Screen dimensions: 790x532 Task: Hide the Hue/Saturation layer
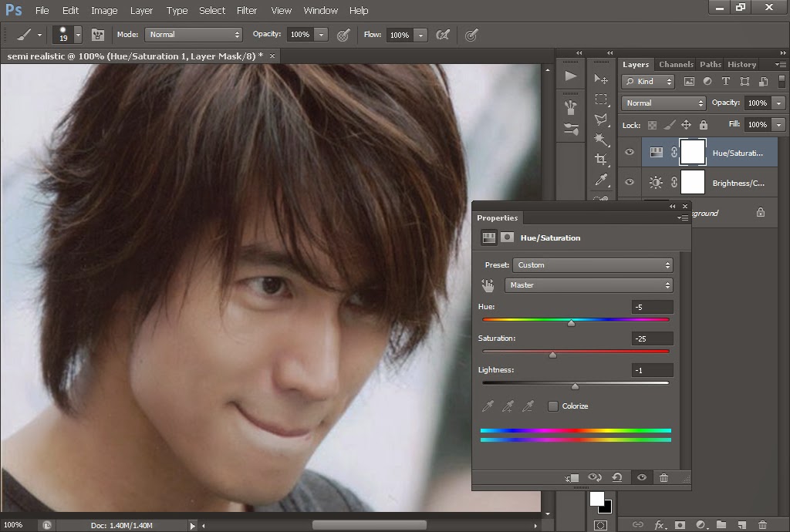point(630,153)
